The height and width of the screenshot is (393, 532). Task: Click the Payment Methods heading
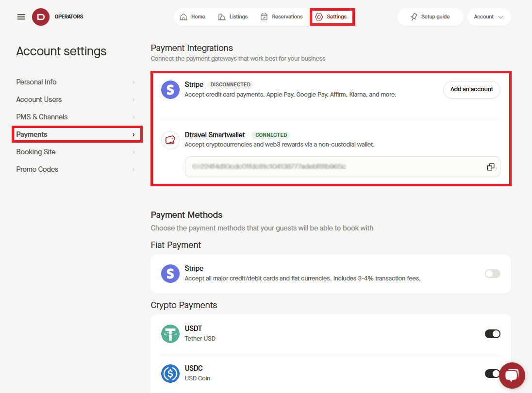[x=186, y=215]
